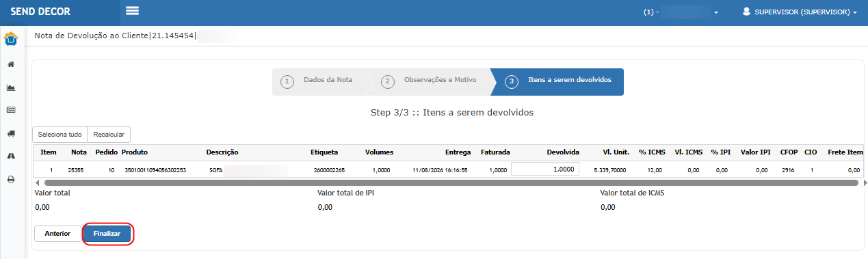Open the truck sidebar icon
868x259 pixels.
point(11,133)
